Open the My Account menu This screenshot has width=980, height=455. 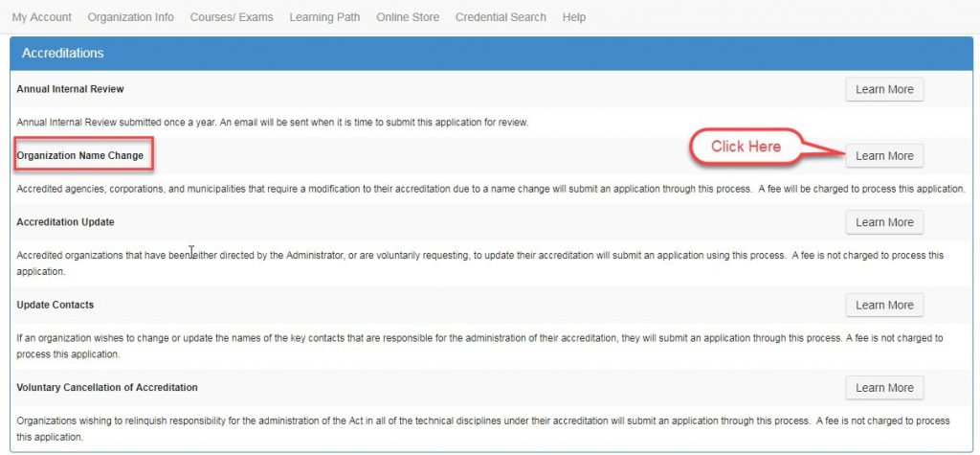[x=41, y=17]
